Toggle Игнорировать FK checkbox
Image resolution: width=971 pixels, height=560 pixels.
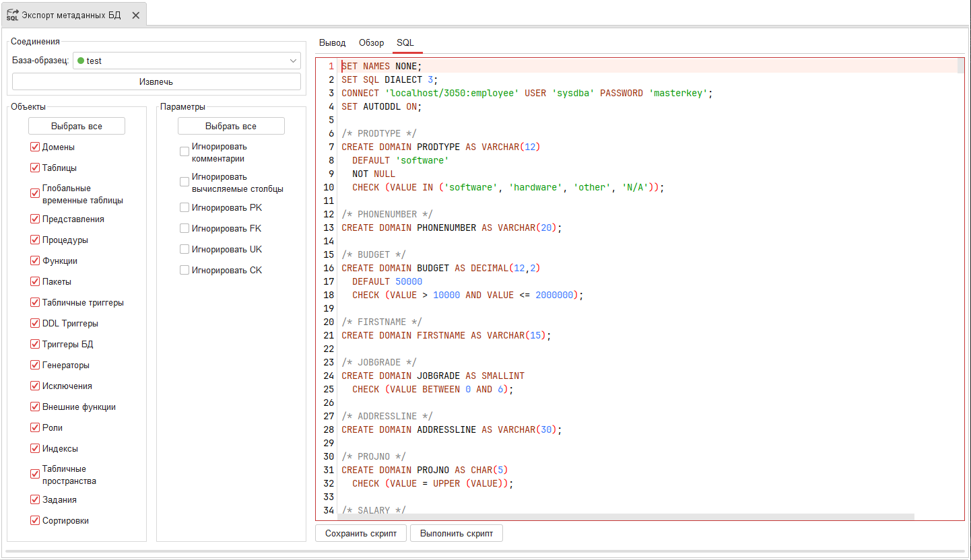pos(184,228)
